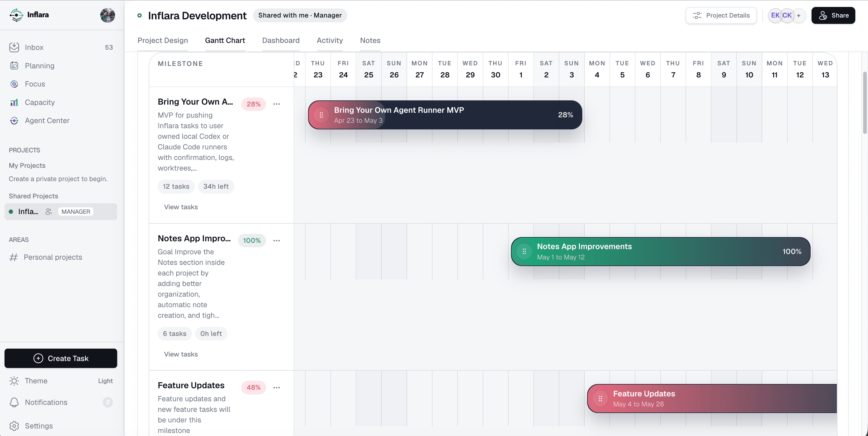The image size is (868, 436).
Task: Toggle the Light theme setting
Action: click(x=105, y=381)
